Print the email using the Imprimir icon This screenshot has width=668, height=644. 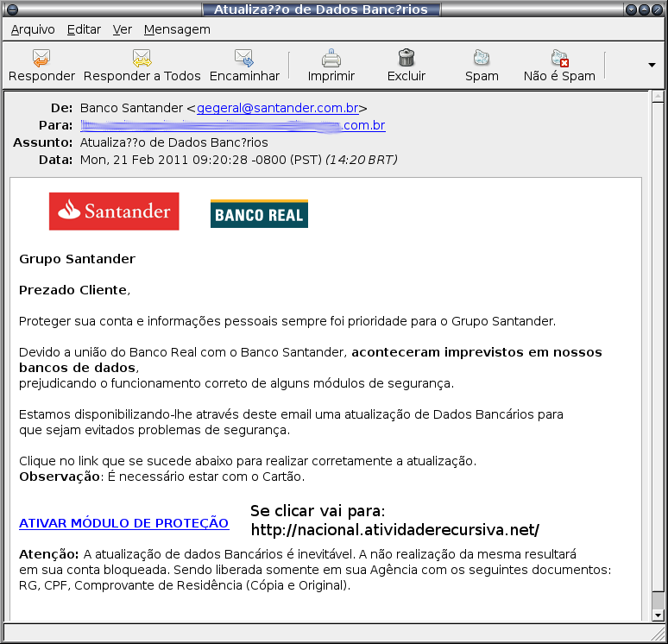click(x=331, y=58)
